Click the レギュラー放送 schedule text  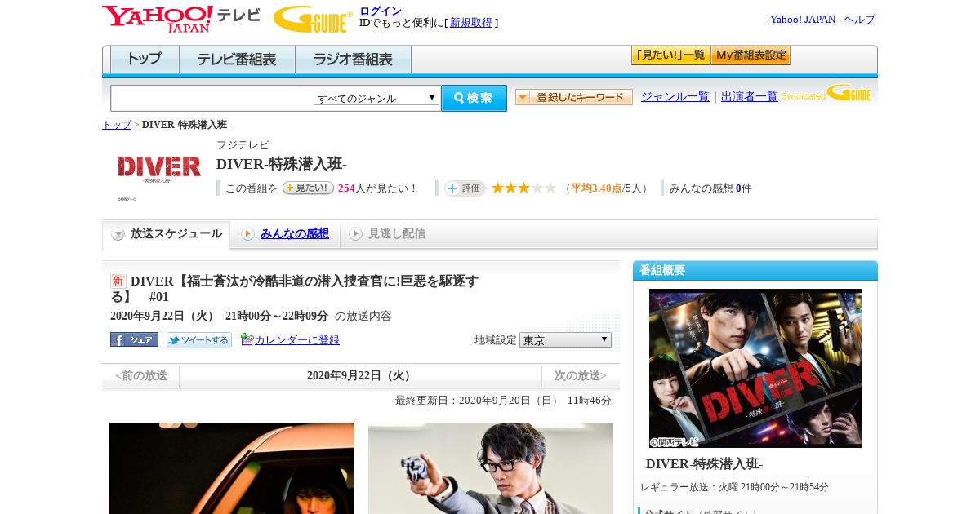(x=734, y=487)
